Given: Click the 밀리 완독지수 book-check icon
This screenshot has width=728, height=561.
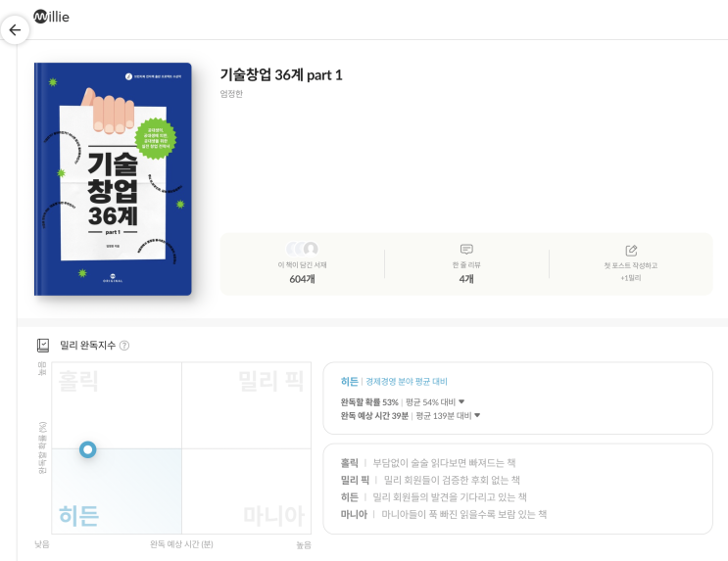Looking at the screenshot, I should (x=43, y=345).
